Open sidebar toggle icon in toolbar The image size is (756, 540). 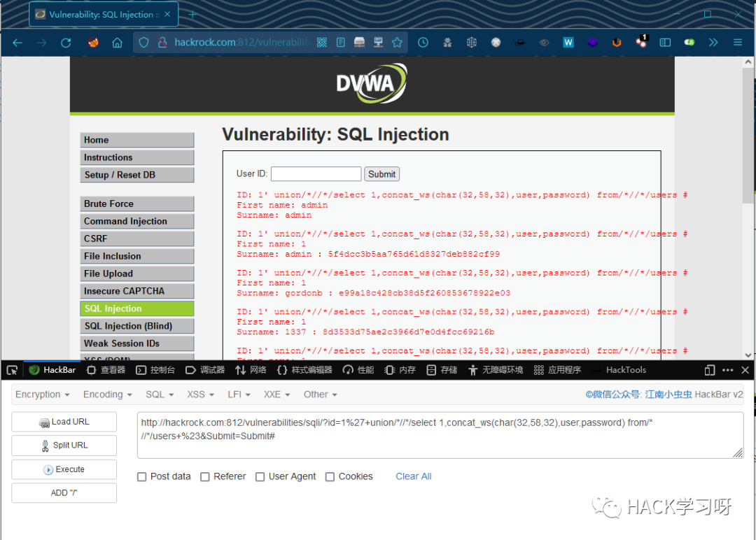pos(666,43)
